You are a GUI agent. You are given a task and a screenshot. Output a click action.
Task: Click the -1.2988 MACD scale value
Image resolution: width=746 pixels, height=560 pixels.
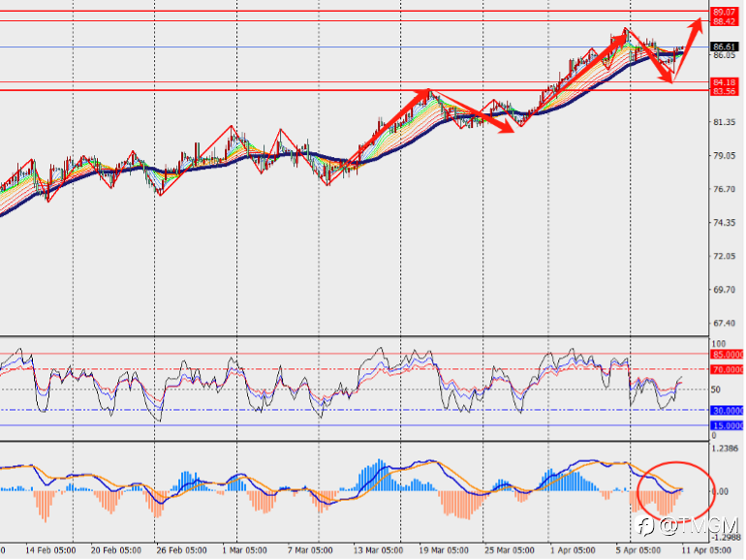tap(726, 537)
